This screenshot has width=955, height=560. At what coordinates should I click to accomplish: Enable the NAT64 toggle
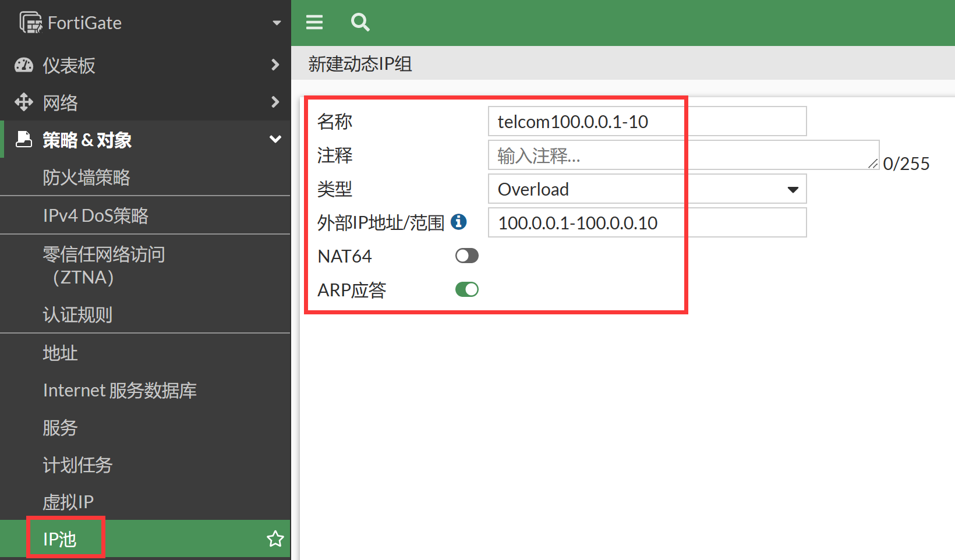pyautogui.click(x=466, y=256)
